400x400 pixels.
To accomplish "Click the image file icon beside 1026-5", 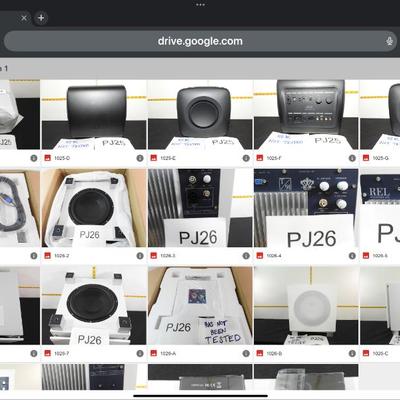I will (366, 256).
